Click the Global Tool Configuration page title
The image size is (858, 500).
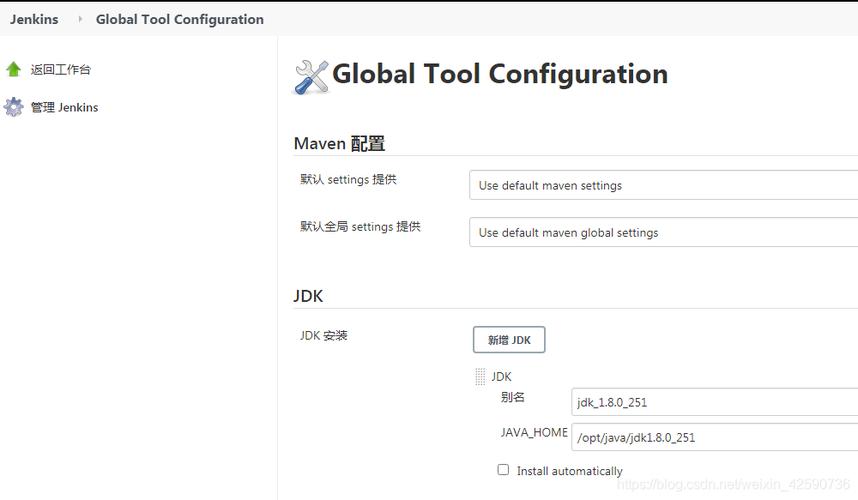pos(500,74)
